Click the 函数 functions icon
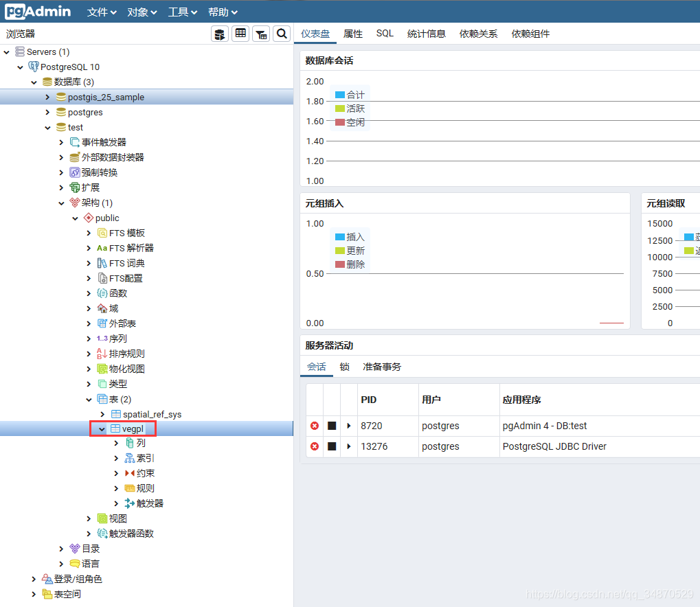The width and height of the screenshot is (700, 607). pos(102,293)
